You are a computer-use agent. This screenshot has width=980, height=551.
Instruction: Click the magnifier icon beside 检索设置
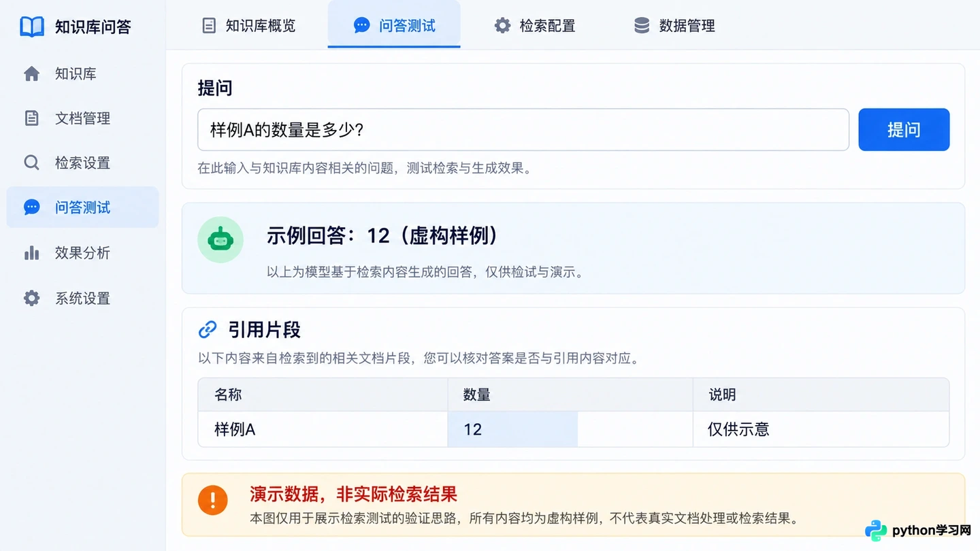32,163
